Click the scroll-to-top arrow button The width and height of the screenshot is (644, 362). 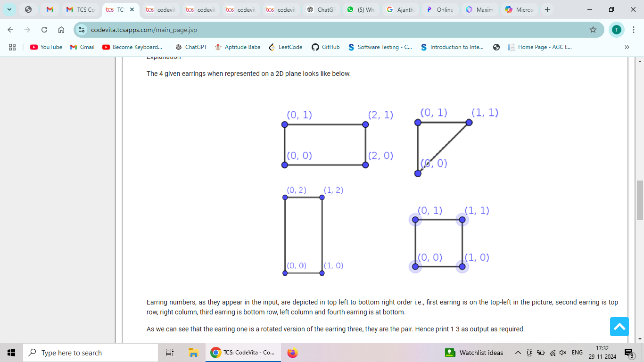(x=619, y=327)
